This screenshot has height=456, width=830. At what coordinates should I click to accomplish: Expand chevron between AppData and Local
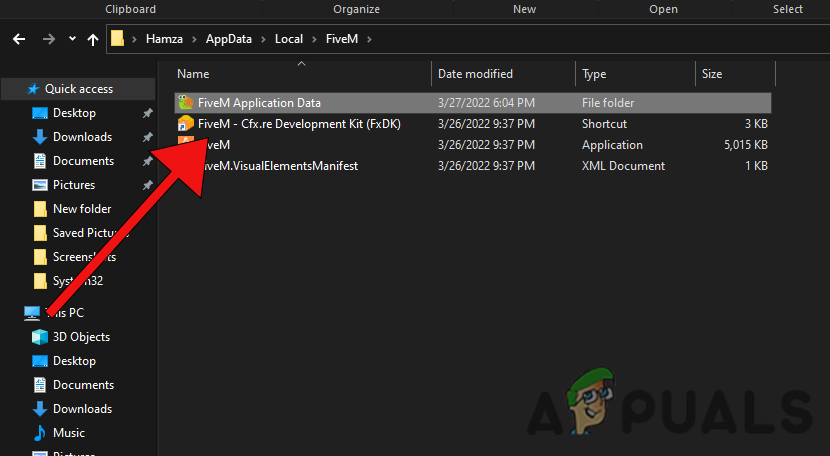coord(263,39)
